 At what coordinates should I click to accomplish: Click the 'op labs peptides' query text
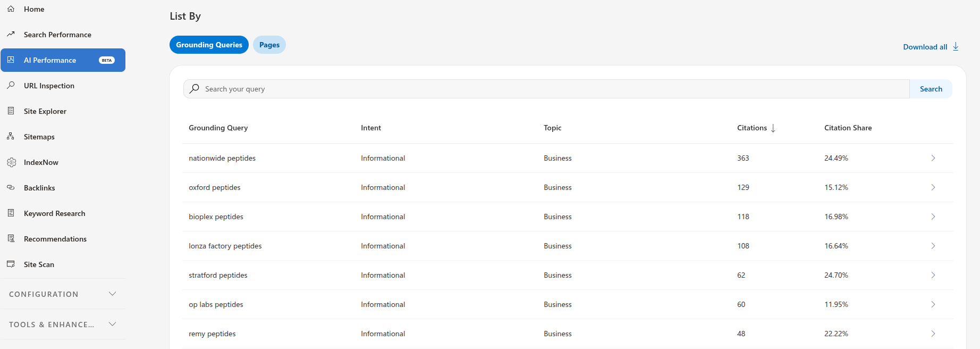click(216, 304)
